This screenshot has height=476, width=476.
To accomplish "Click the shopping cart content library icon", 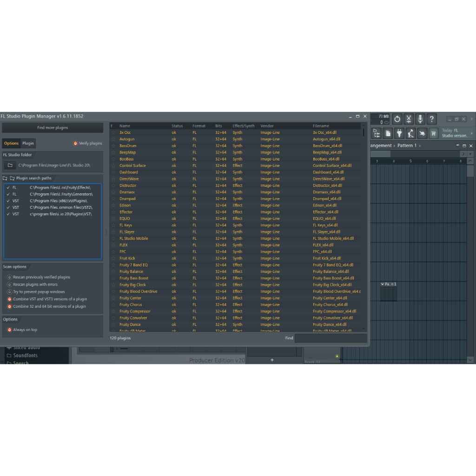I will [x=433, y=134].
